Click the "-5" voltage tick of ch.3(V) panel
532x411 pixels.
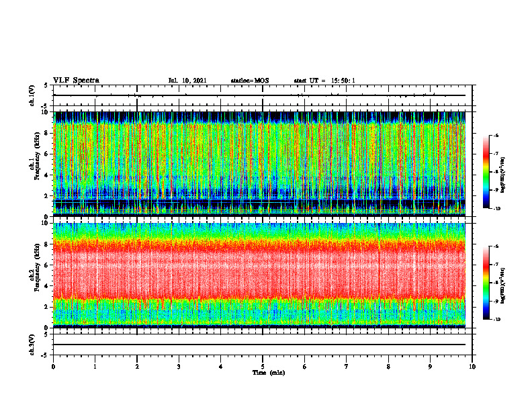(x=44, y=355)
